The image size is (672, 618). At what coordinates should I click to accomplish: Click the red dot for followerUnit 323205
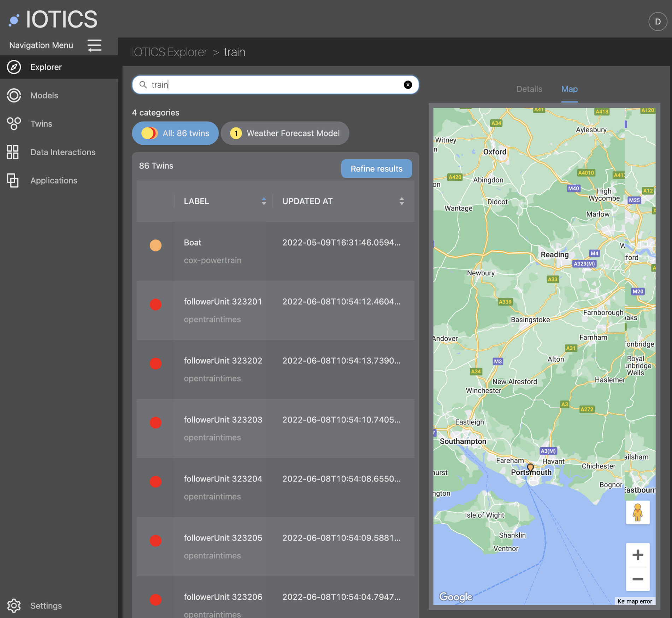[155, 541]
